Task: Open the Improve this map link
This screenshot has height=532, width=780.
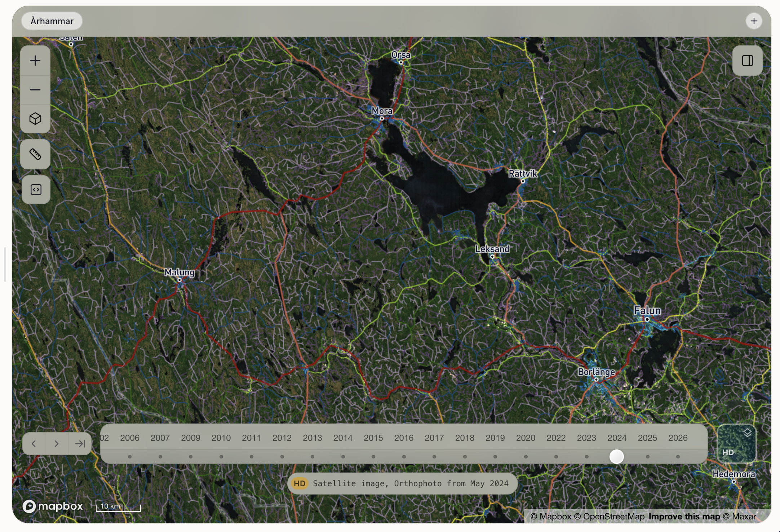Action: (x=684, y=517)
